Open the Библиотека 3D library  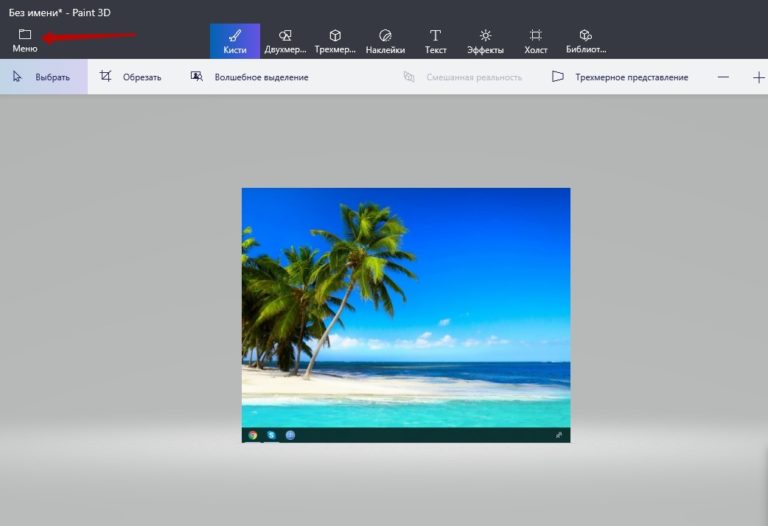coord(586,41)
